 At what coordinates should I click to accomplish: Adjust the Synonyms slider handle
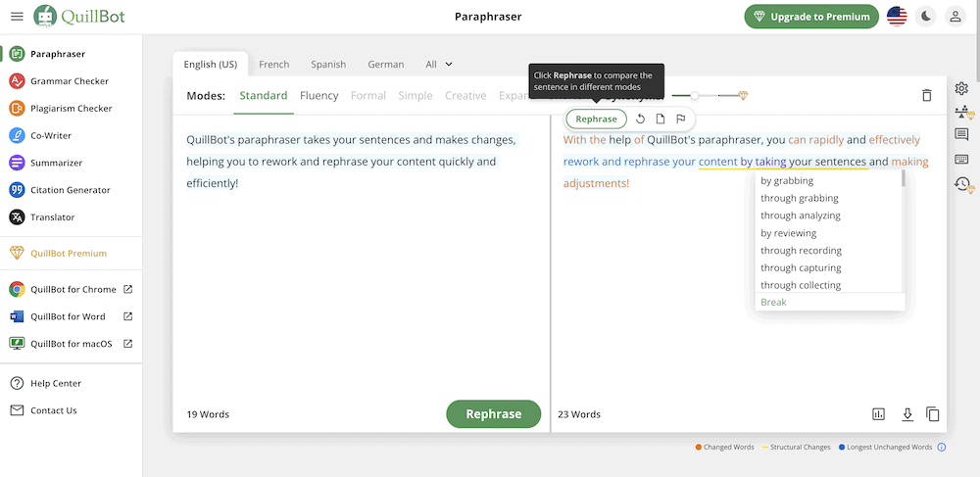tap(695, 96)
